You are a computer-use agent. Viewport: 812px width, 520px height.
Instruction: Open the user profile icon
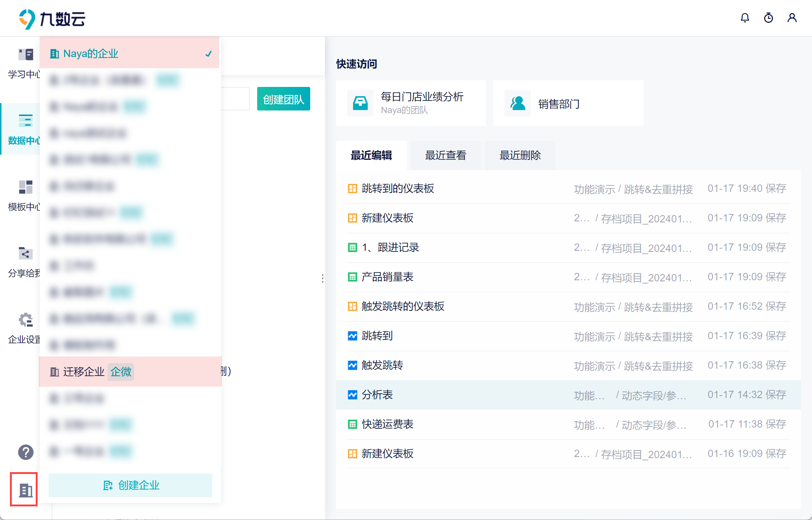792,18
